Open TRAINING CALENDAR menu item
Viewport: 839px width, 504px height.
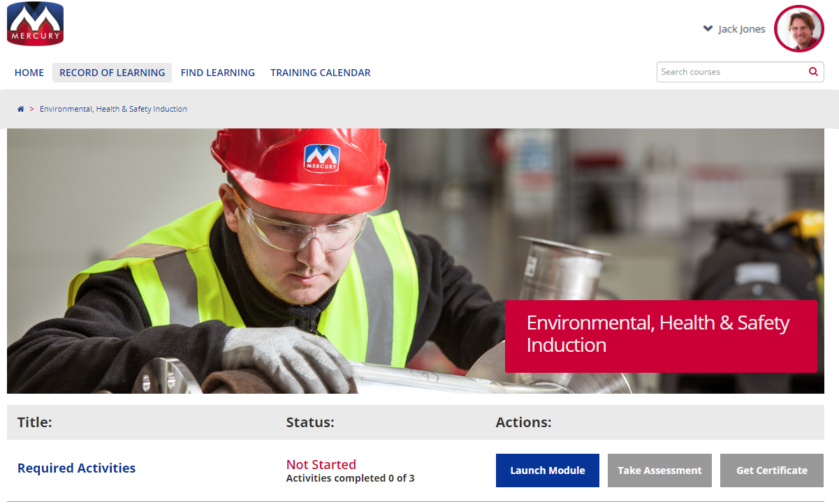[x=321, y=73]
